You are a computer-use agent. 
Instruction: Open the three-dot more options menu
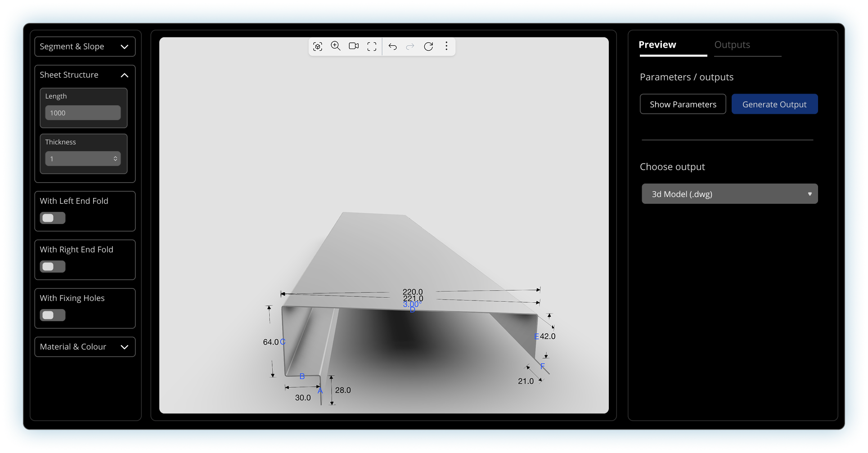[446, 46]
